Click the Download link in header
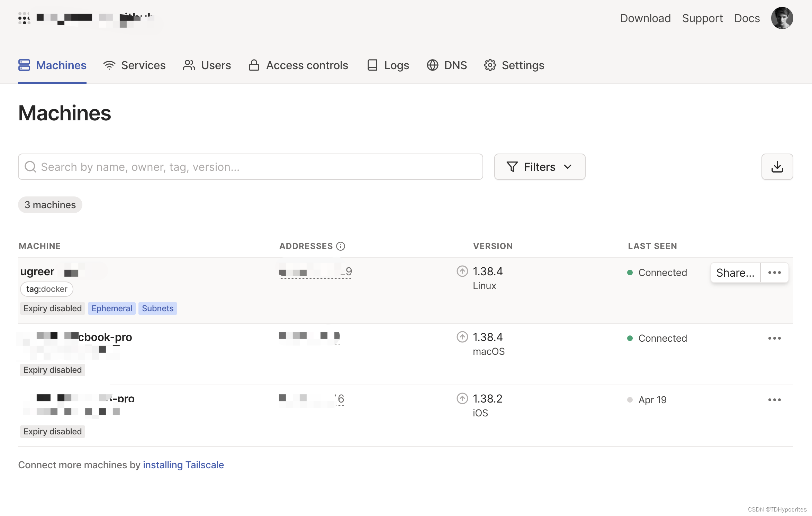 tap(645, 18)
